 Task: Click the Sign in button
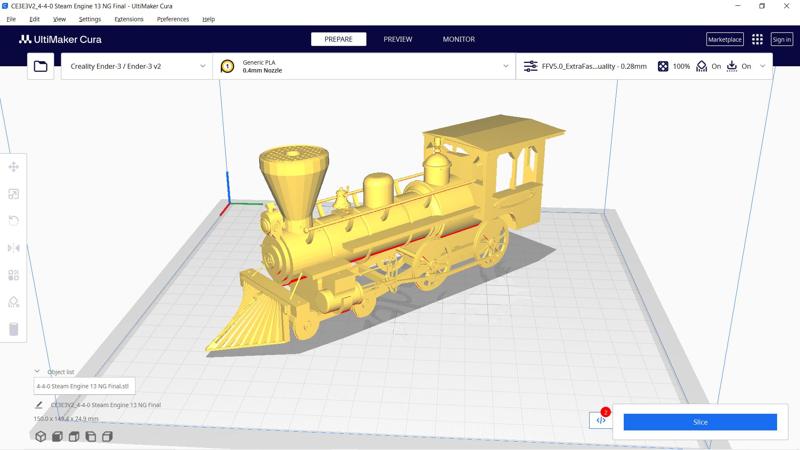coord(782,39)
